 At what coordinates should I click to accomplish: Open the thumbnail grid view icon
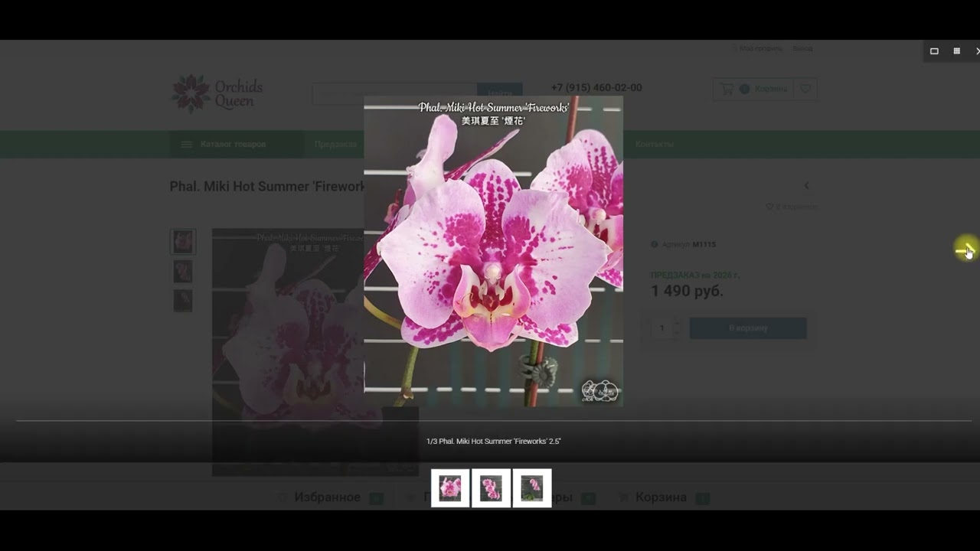click(956, 51)
